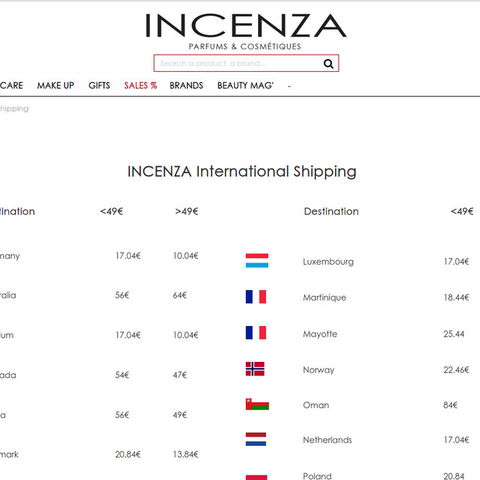Click the Mayotte French flag icon
The width and height of the screenshot is (480, 480).
coord(256,333)
